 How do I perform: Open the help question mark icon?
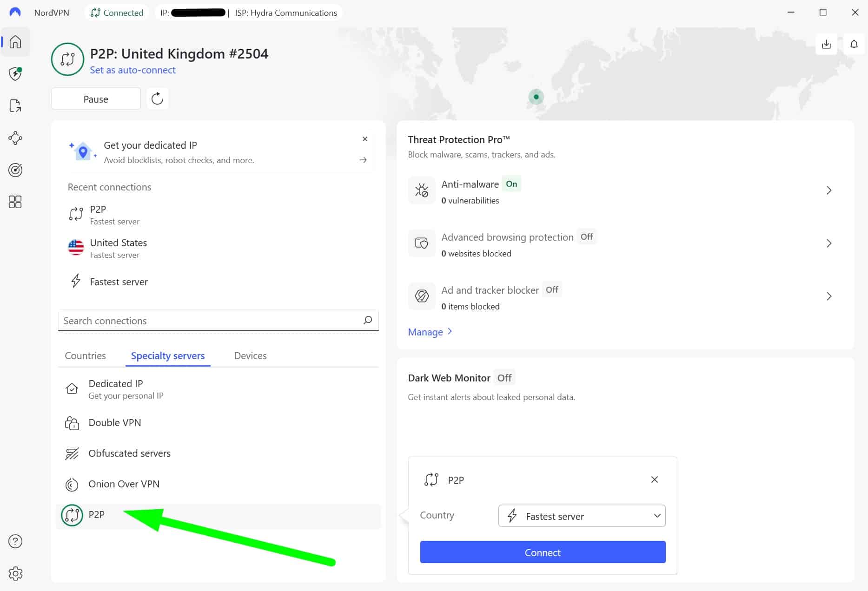pyautogui.click(x=15, y=541)
